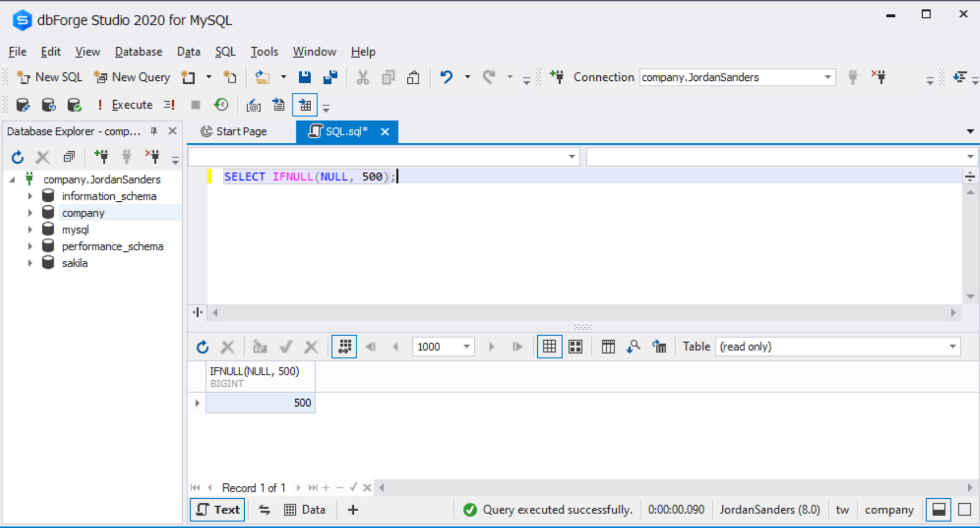The width and height of the screenshot is (980, 528).
Task: Save the document with the floppy icon
Action: click(x=305, y=77)
